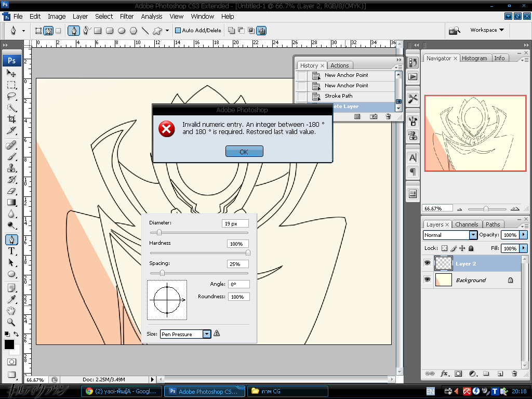Viewport: 532px width, 399px height.
Task: Select the Eyedropper tool
Action: click(11, 299)
